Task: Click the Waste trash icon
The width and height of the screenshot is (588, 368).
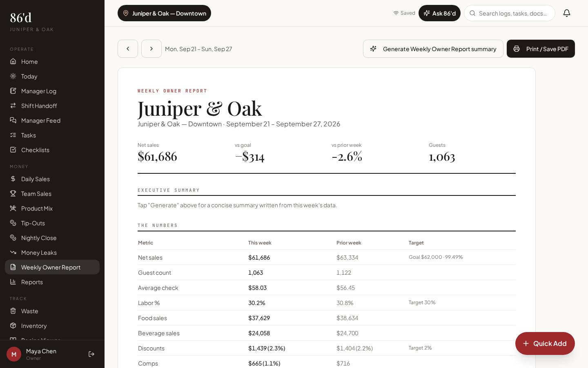Action: (x=13, y=311)
